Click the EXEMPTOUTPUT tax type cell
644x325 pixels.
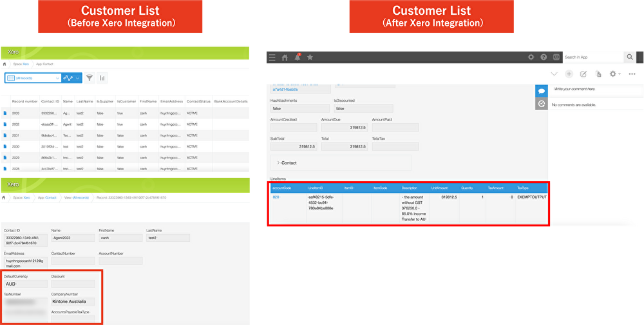[532, 197]
